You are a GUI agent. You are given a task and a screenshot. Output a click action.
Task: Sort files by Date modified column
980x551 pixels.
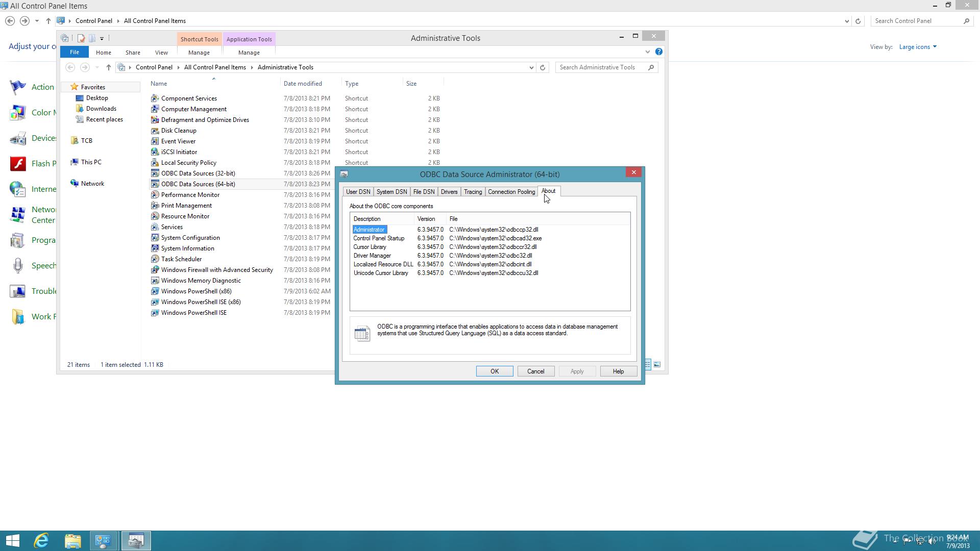pos(303,84)
